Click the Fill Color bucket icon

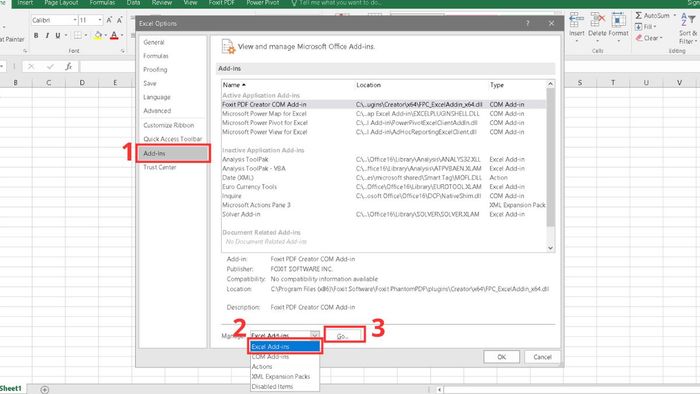98,35
